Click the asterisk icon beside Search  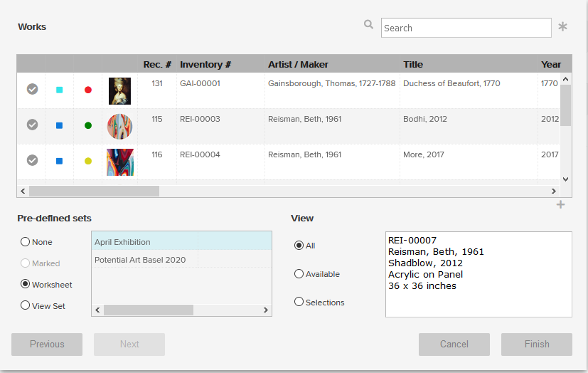click(562, 26)
